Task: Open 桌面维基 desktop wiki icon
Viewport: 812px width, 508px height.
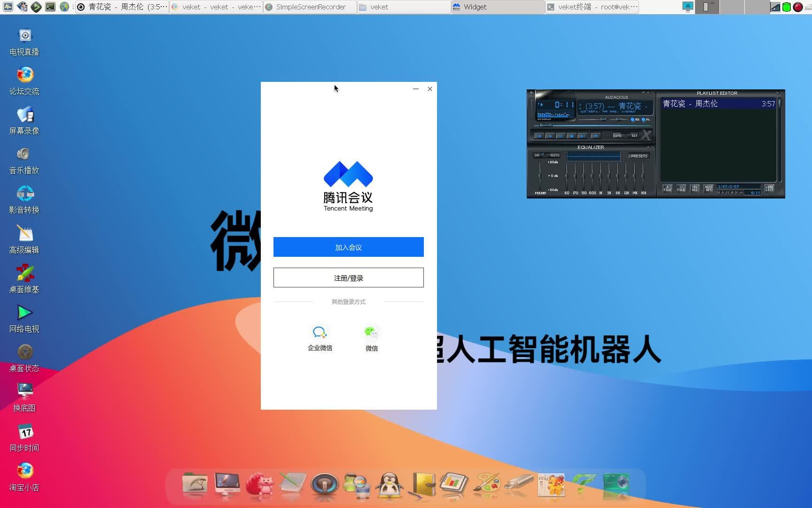Action: pos(24,279)
